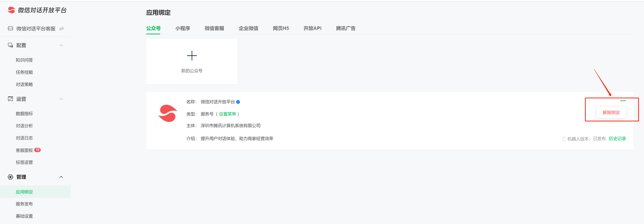This screenshot has width=644, height=224.
Task: Click the 运营 chart icon
Action: 11,99
